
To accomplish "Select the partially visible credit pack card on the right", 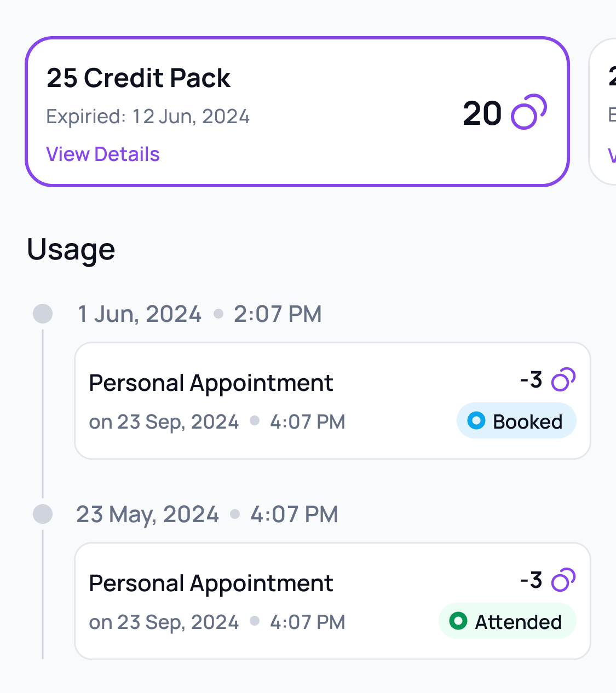I will [604, 112].
